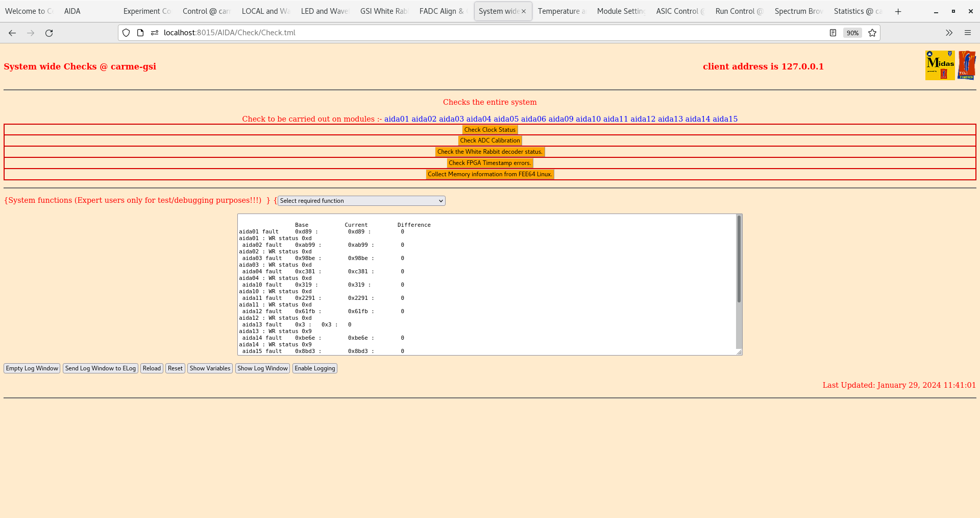Toggle reader view icon in address bar
This screenshot has height=518, width=980.
[x=833, y=32]
